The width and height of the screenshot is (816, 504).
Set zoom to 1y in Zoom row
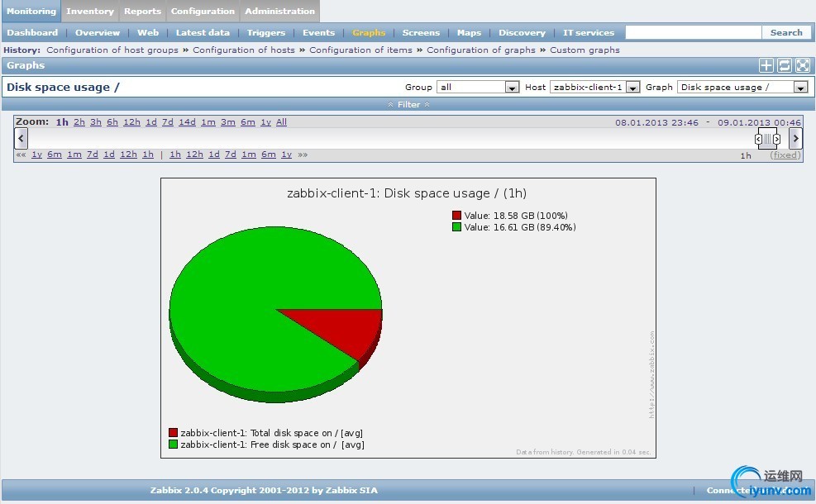coord(266,121)
